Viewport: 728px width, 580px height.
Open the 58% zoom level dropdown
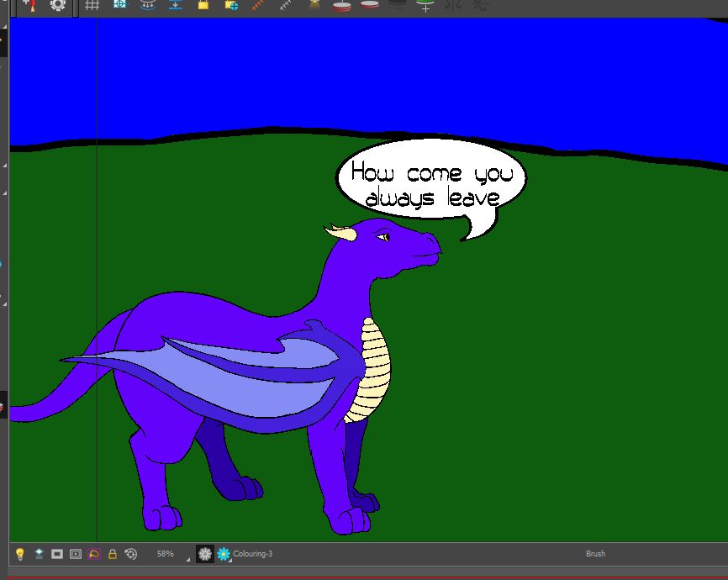(x=172, y=554)
